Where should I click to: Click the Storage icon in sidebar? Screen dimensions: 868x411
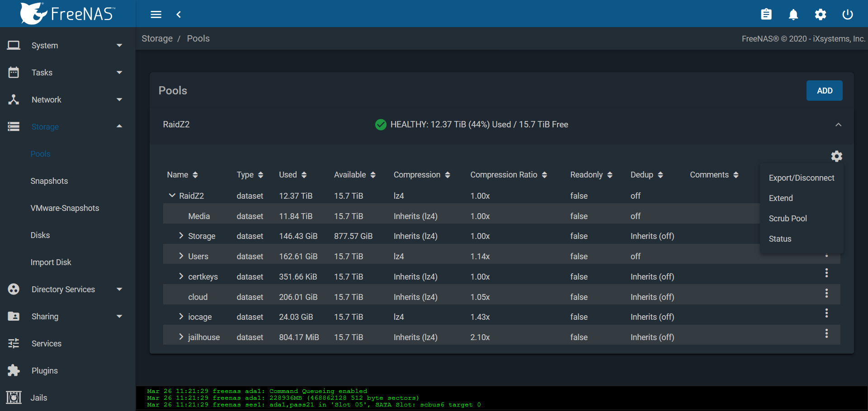[14, 126]
